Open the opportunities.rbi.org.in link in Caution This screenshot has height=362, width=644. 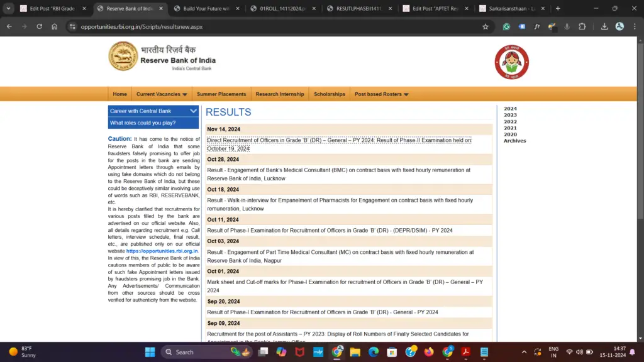point(162,251)
